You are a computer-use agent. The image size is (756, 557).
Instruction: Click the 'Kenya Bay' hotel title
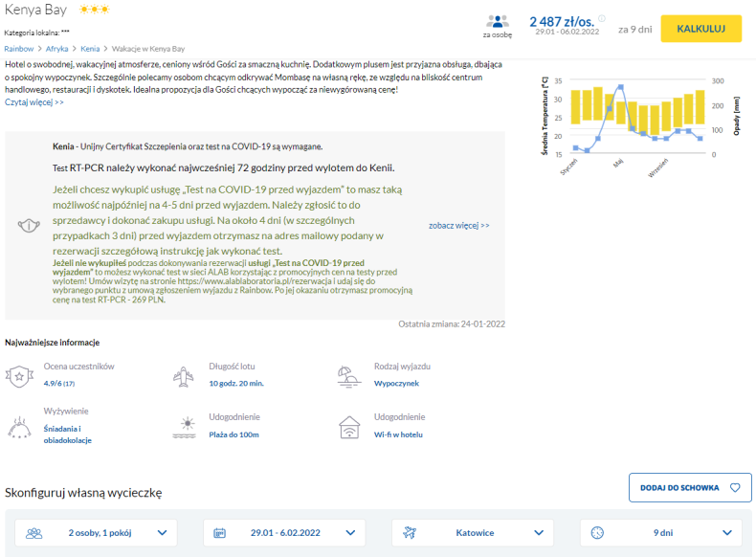pos(35,10)
